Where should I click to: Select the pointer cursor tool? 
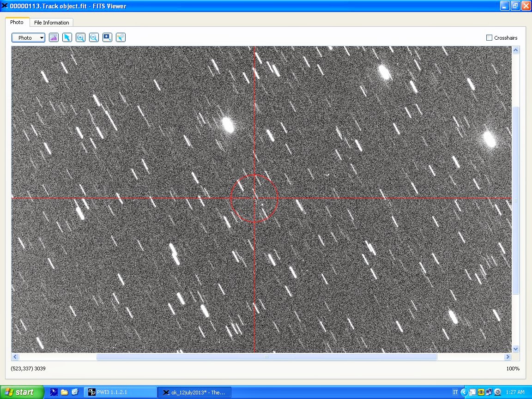67,38
